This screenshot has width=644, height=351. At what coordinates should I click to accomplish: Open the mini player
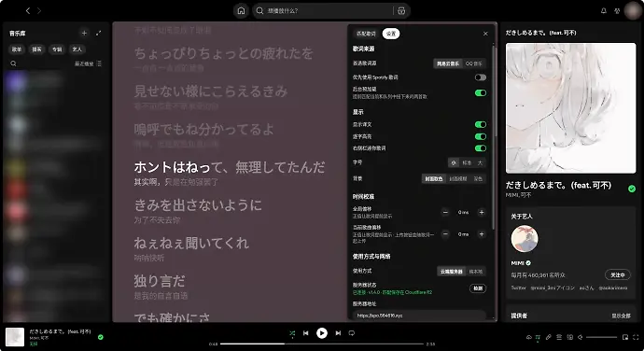pyautogui.click(x=625, y=337)
